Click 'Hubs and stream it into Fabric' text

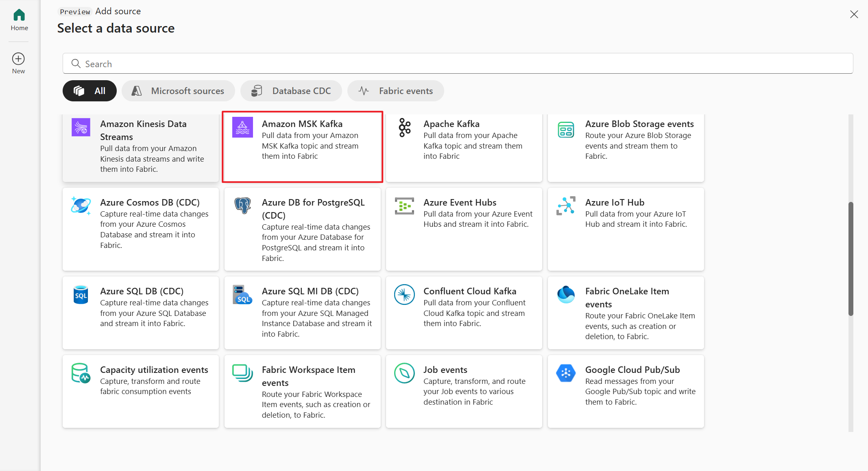(x=476, y=224)
